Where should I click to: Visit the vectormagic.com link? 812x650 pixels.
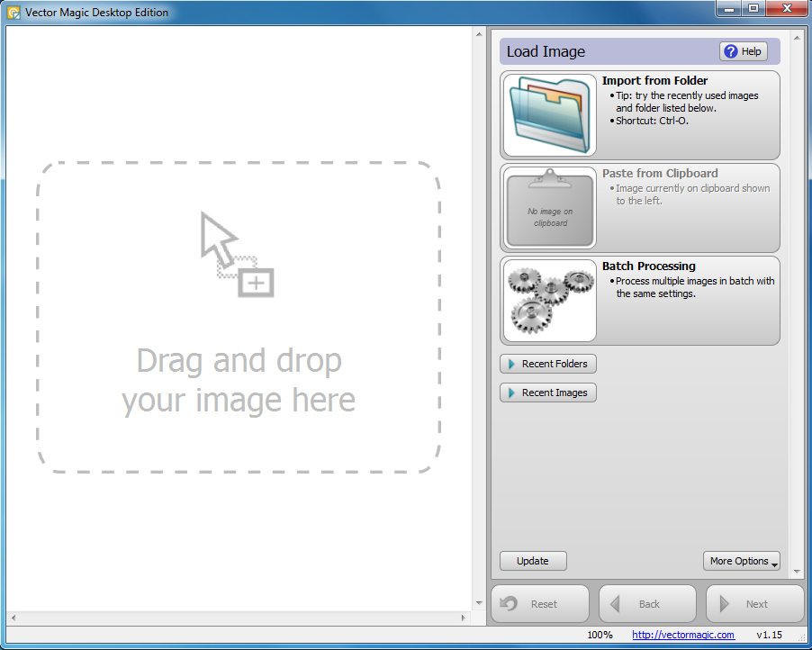tap(682, 635)
